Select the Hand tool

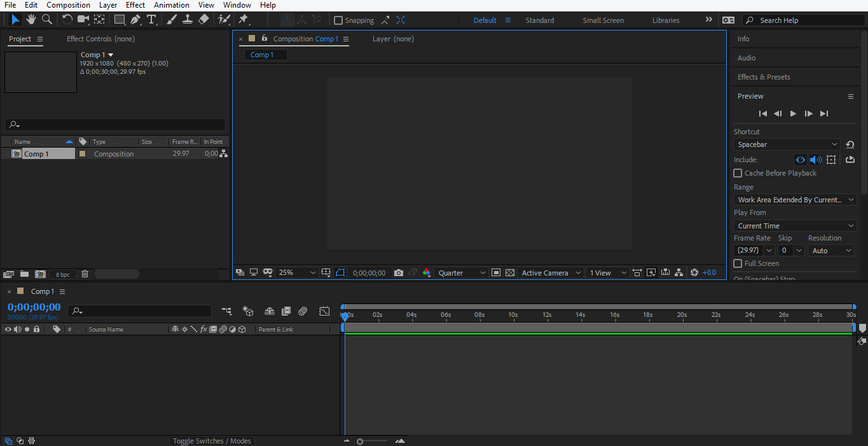click(31, 20)
